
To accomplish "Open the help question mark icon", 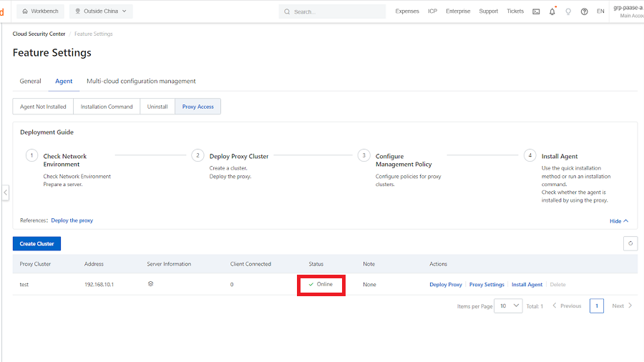I will (x=585, y=11).
